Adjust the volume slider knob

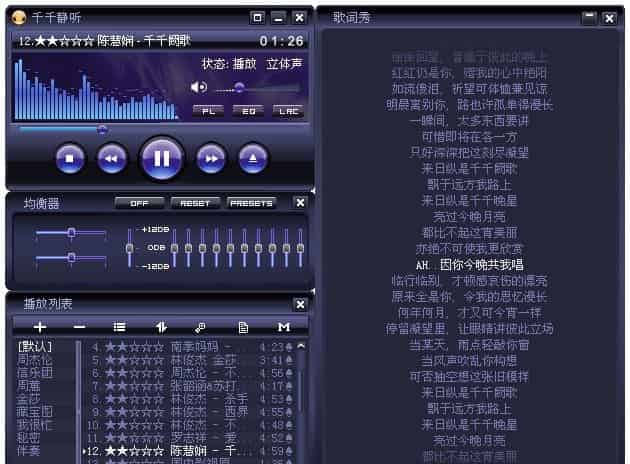tap(239, 87)
